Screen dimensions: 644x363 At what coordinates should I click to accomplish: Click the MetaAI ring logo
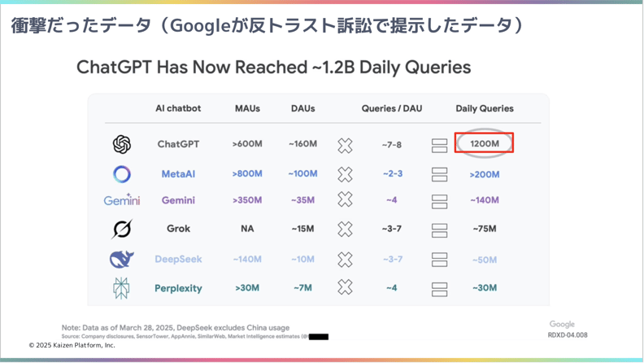(122, 174)
